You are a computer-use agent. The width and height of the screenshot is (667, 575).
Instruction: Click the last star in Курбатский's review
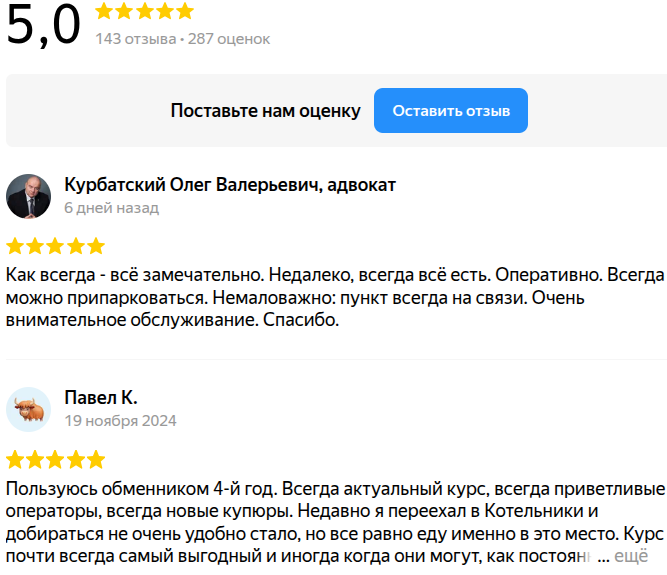point(95,246)
